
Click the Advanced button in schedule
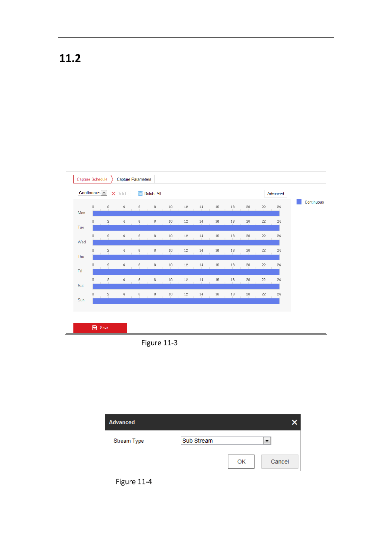(275, 194)
